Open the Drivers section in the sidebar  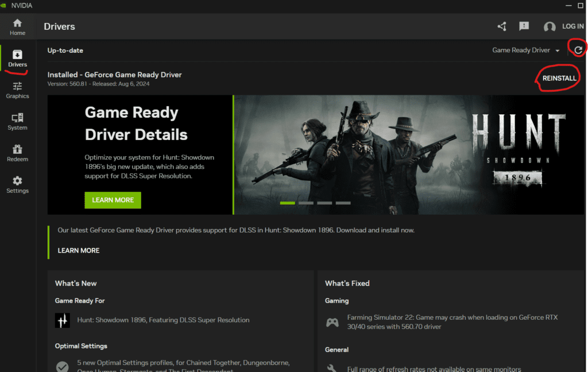click(x=17, y=59)
